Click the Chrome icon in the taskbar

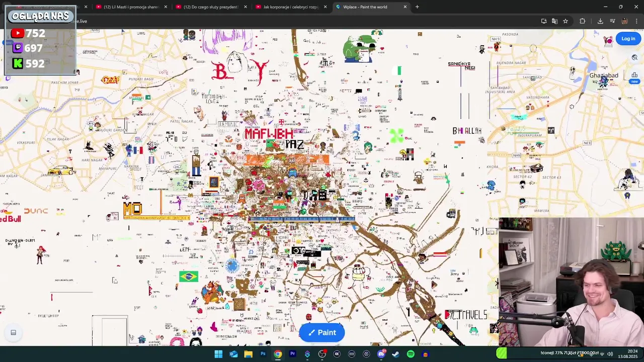[278, 354]
